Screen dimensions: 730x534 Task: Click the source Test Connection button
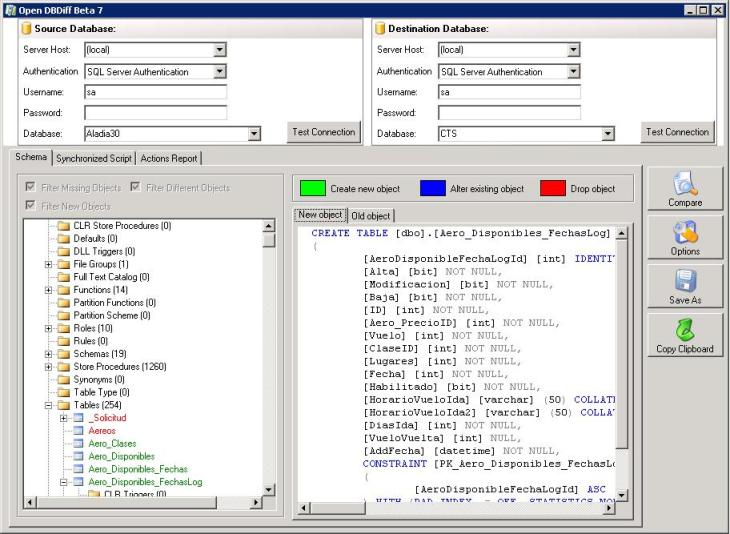pyautogui.click(x=324, y=132)
